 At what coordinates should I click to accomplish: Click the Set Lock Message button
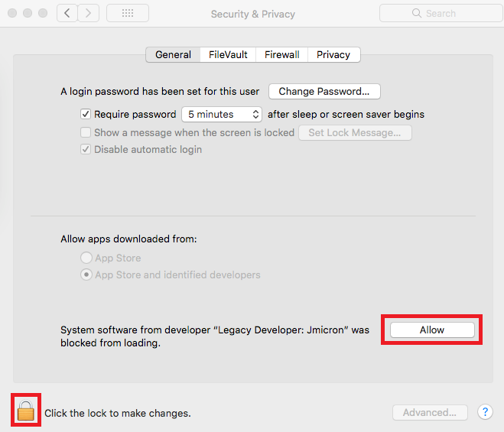click(355, 133)
